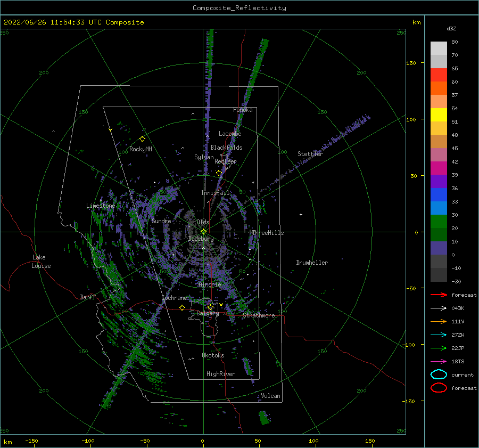Viewport: 479px width, 448px height.
Task: Select the 54 dBZ yellow color swatch
Action: [x=439, y=115]
